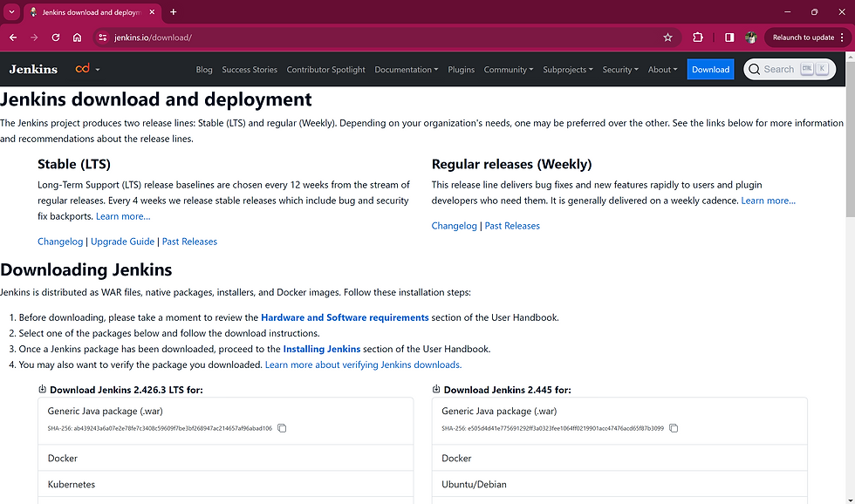
Task: Choose Kubernetes under LTS downloads
Action: pos(226,485)
